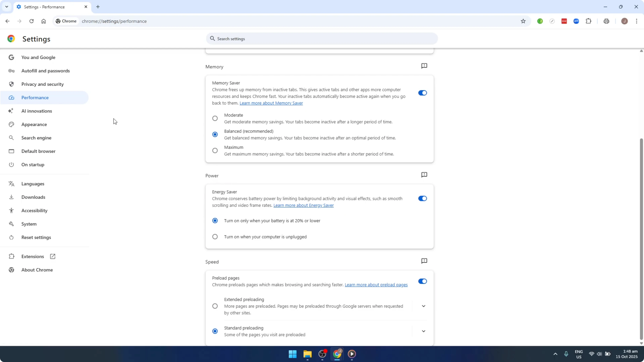
Task: Click the address bar URL
Action: (x=114, y=21)
